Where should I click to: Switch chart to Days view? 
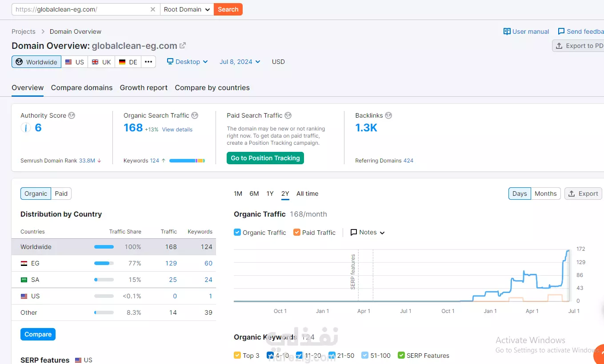click(520, 194)
